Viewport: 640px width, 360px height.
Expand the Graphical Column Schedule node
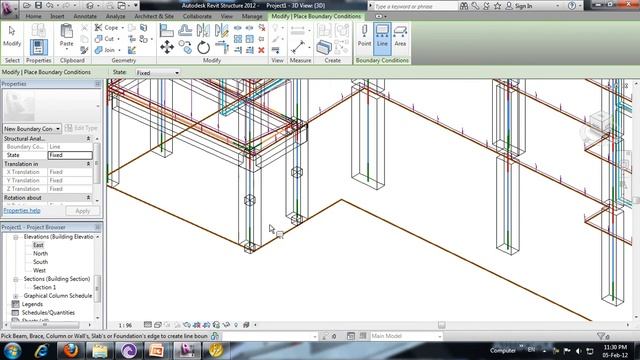[x=16, y=296]
